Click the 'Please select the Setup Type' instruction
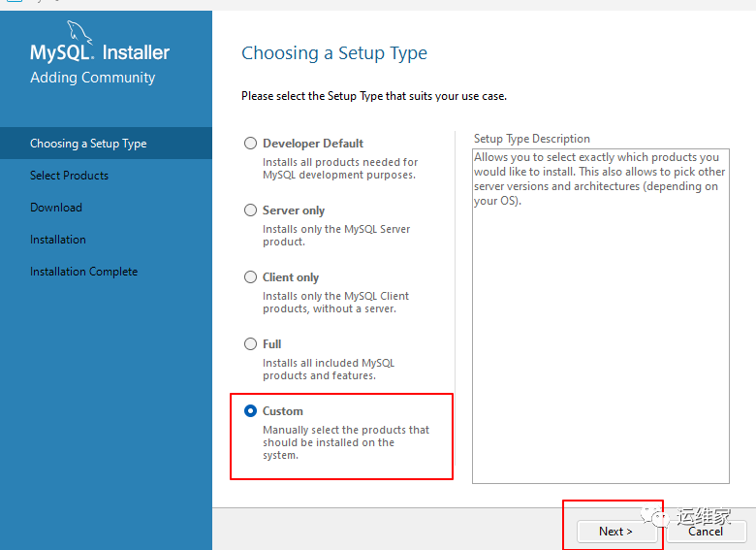The image size is (756, 550). coord(373,96)
